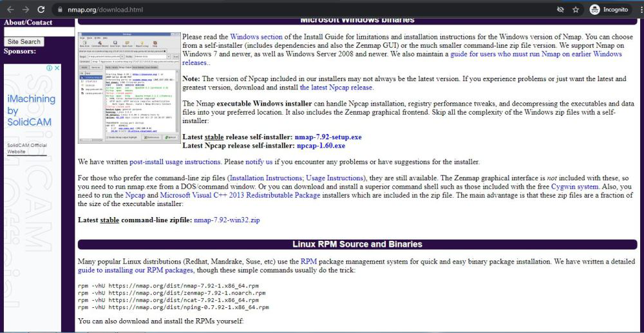Download nmap-7.92-setup.exe

click(328, 137)
